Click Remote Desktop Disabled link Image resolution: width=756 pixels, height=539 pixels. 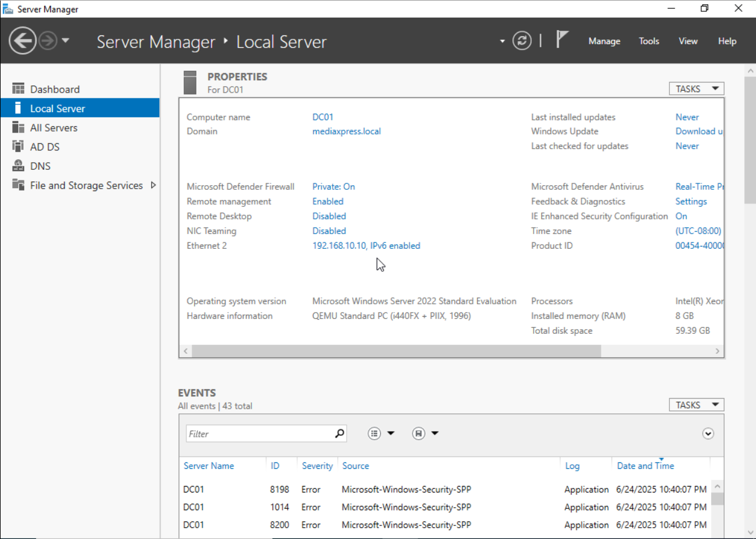(329, 216)
